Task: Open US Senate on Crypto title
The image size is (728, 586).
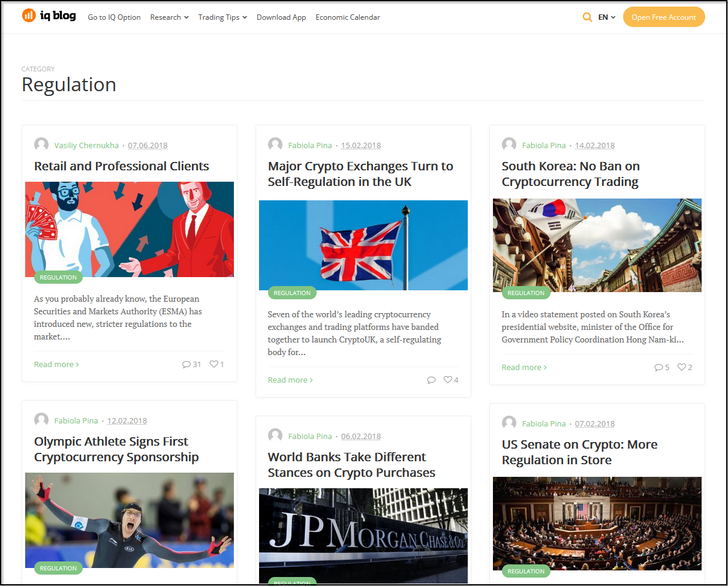Action: (x=579, y=452)
